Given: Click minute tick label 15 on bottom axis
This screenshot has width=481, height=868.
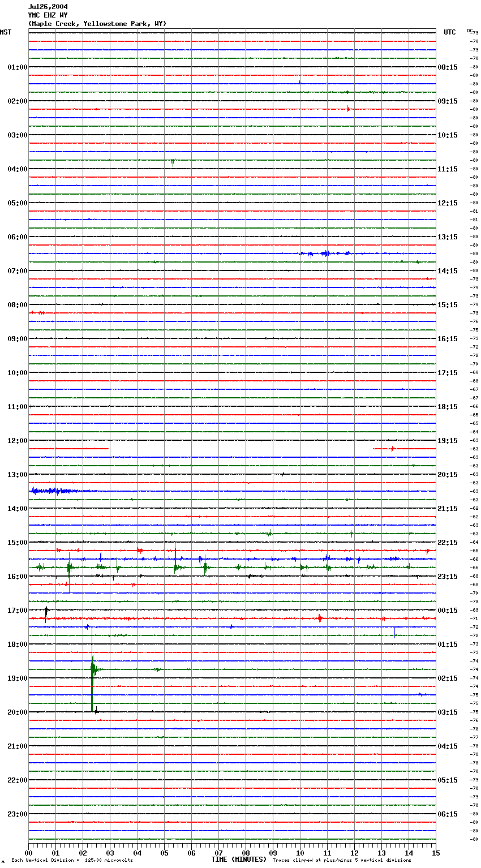Looking at the screenshot, I should (436, 853).
